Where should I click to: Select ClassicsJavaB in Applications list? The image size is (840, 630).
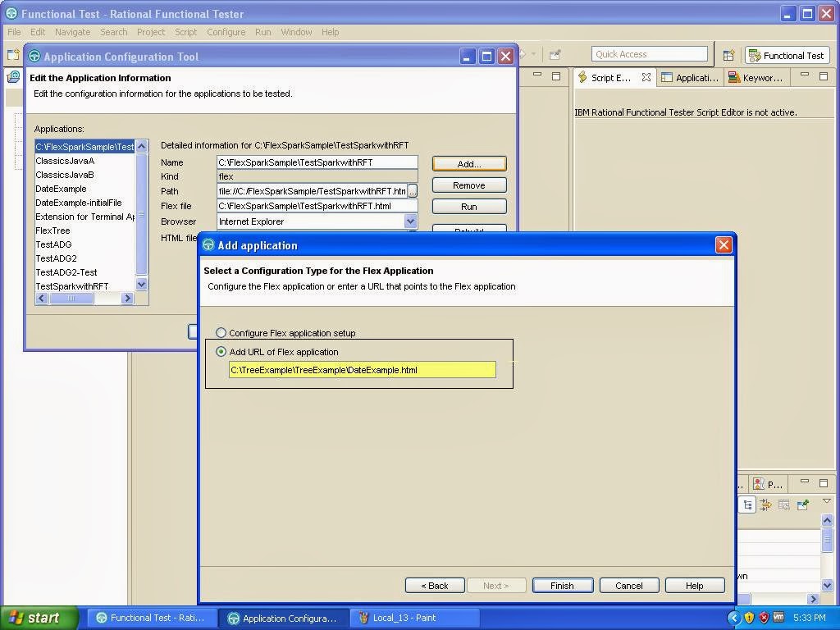pyautogui.click(x=65, y=175)
